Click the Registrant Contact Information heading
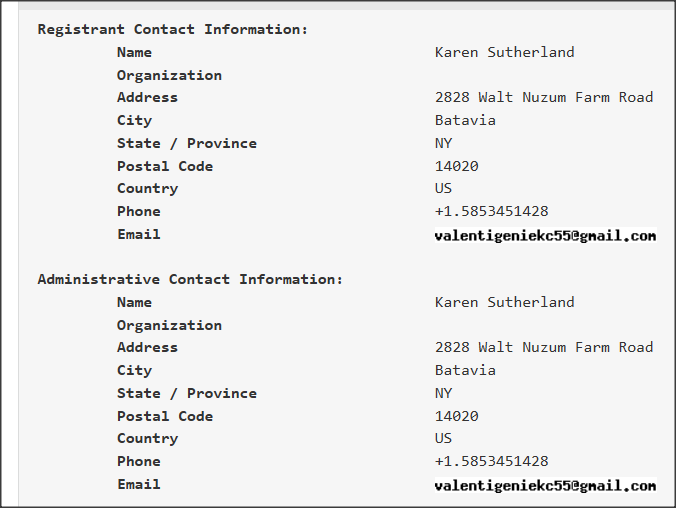The height and width of the screenshot is (508, 676). coord(173,29)
